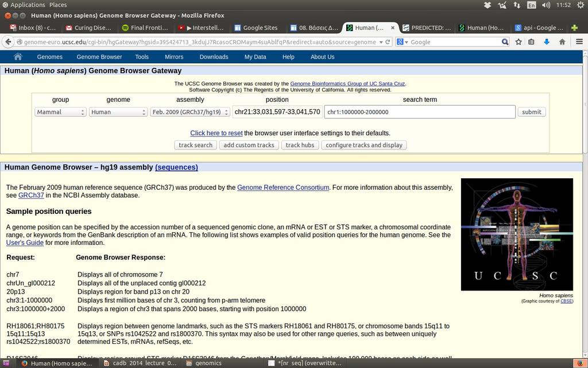The width and height of the screenshot is (588, 368).
Task: Open the bookmarks list icon
Action: (531, 42)
